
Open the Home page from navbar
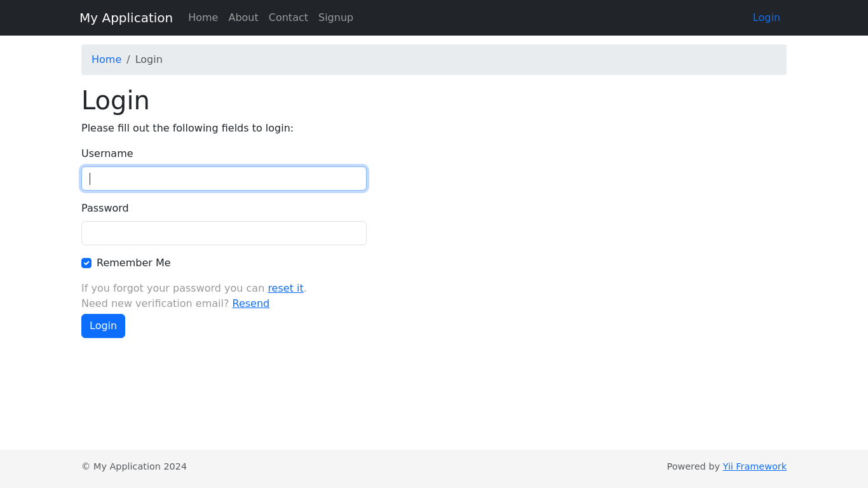click(203, 18)
